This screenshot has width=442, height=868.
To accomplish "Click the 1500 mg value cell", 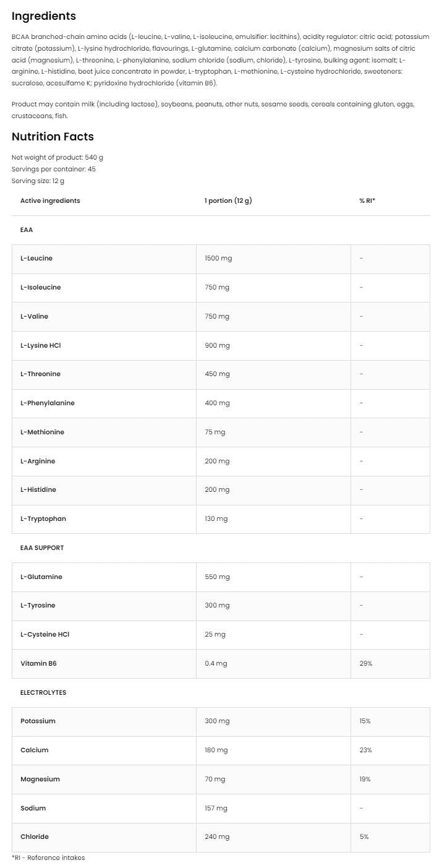I will click(218, 258).
